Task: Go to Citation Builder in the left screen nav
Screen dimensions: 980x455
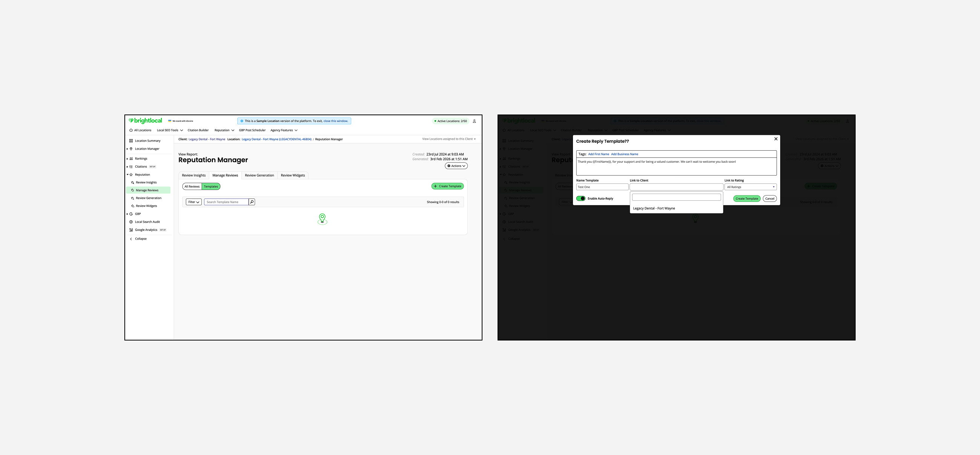Action: [198, 130]
